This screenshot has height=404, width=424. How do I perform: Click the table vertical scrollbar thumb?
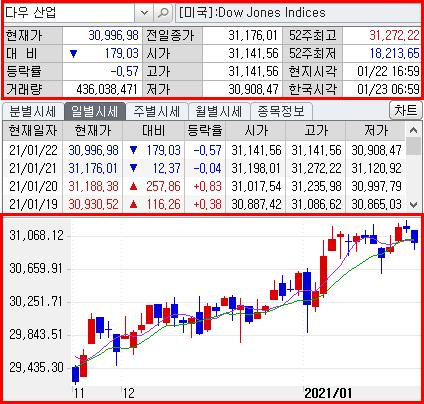point(413,147)
